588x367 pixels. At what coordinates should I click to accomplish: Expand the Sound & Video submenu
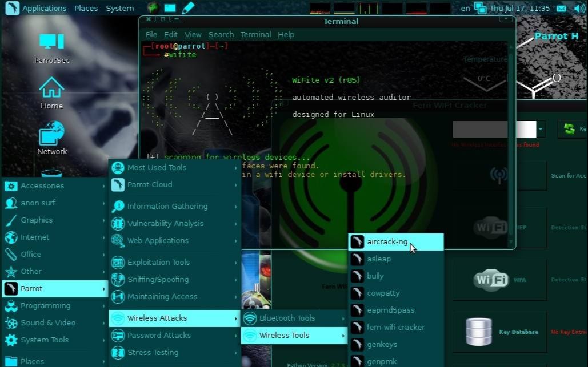(x=55, y=323)
